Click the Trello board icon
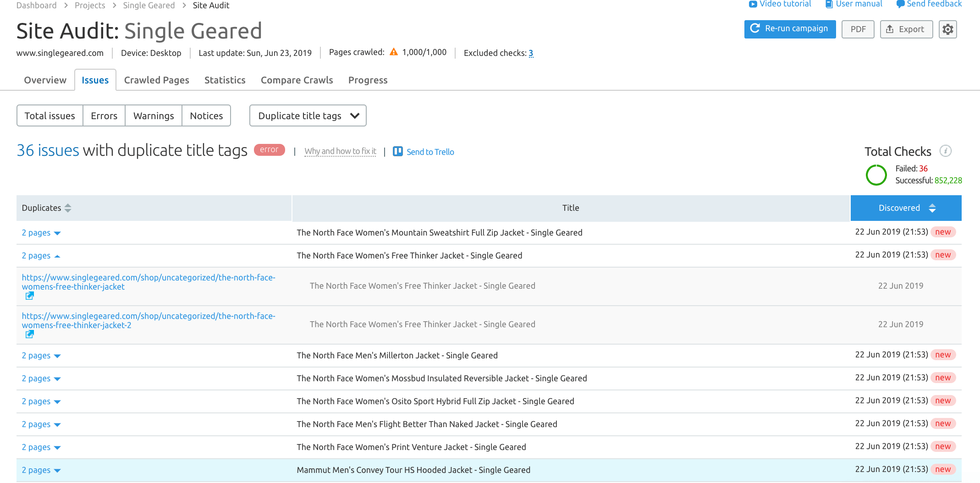 pos(397,151)
